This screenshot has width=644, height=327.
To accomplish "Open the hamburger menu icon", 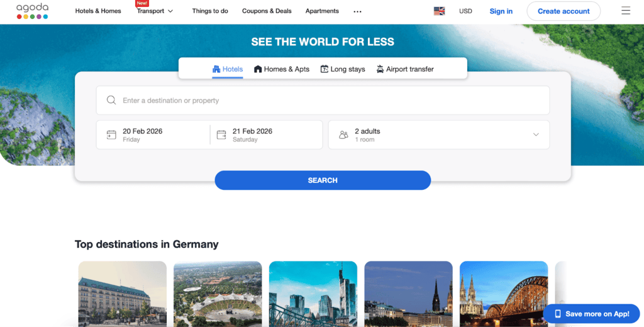I will [626, 11].
